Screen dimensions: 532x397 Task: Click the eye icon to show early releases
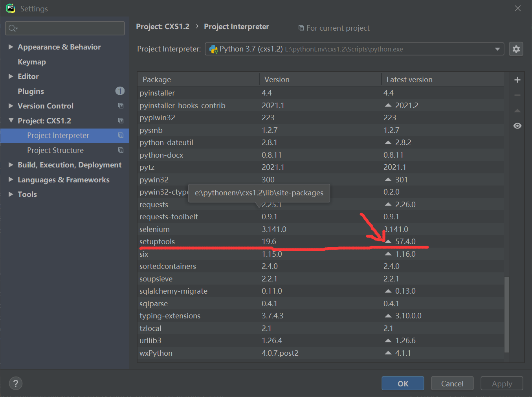click(517, 125)
